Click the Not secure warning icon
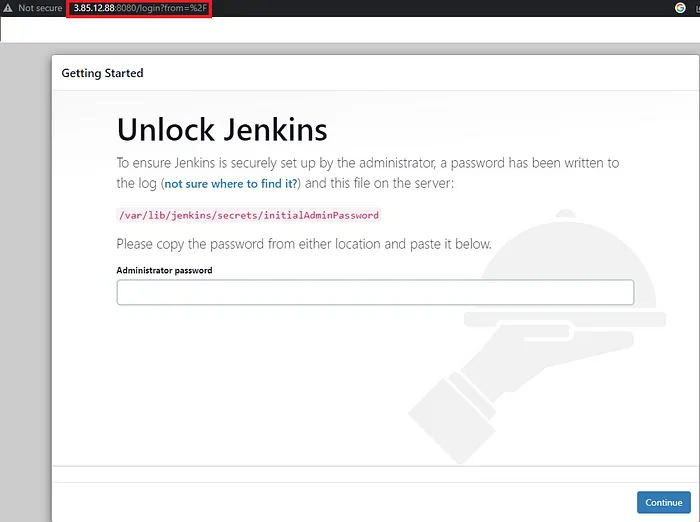 [8, 8]
